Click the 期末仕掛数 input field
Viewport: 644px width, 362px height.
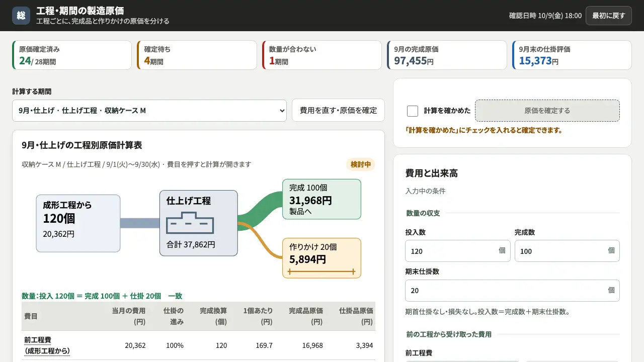pos(512,290)
